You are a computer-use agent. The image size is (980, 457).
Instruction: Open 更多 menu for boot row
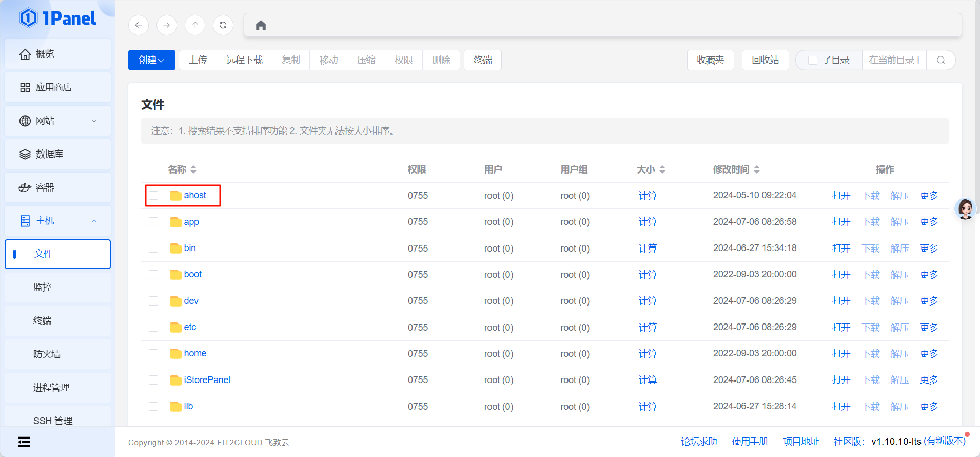point(929,275)
